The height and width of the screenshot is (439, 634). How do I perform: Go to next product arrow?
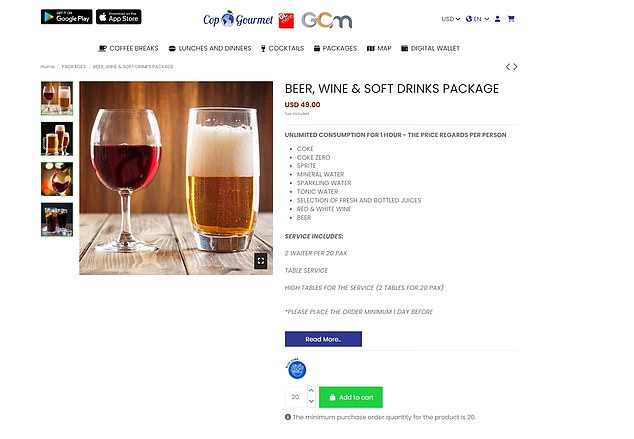click(516, 67)
